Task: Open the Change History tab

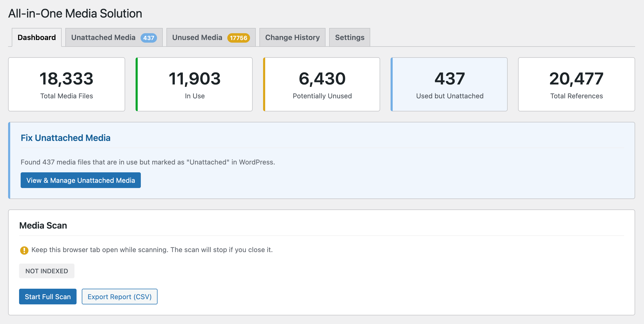Action: click(292, 37)
